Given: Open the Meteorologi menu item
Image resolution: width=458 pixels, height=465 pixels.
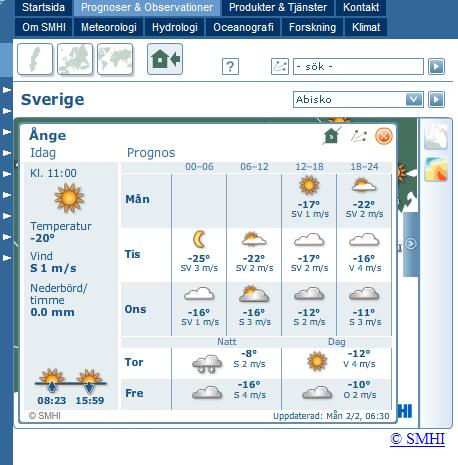Looking at the screenshot, I should (x=109, y=27).
